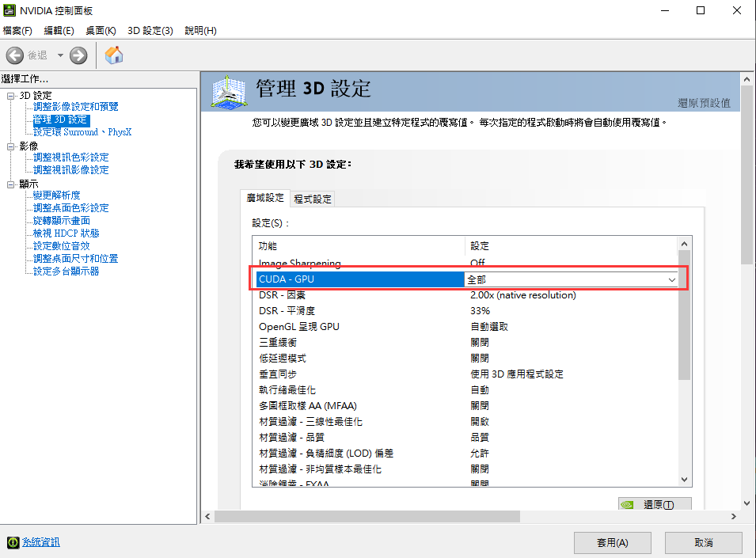Click the 還原預設值 link

tap(704, 103)
